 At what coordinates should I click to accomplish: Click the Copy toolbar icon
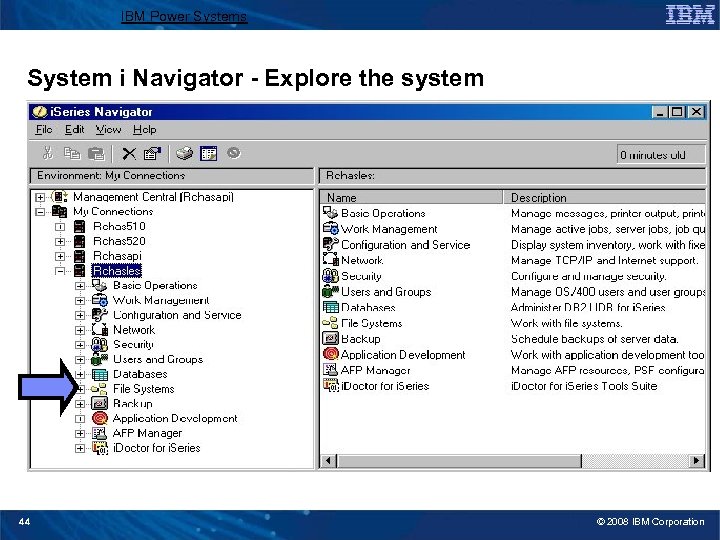click(72, 153)
